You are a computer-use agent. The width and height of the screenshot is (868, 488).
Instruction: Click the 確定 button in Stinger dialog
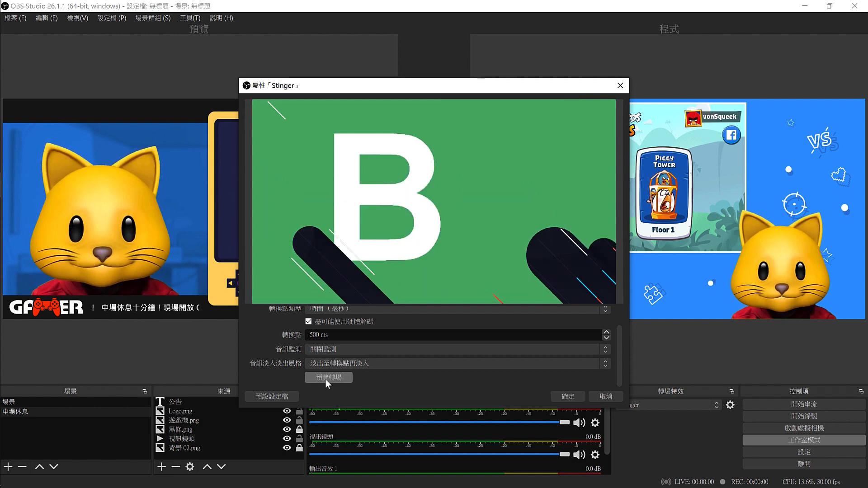pos(568,396)
